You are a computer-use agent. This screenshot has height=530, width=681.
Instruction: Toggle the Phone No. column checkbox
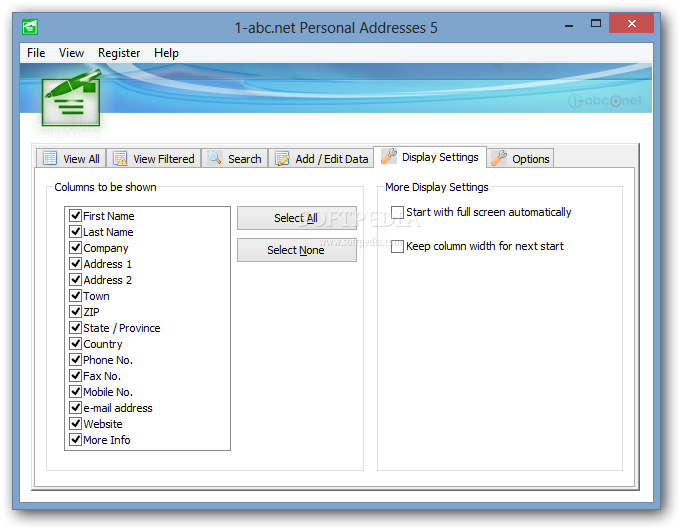pyautogui.click(x=76, y=360)
